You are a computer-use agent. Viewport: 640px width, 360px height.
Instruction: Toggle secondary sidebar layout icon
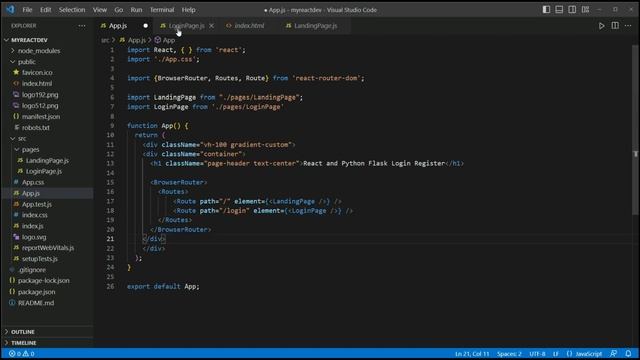coord(572,9)
